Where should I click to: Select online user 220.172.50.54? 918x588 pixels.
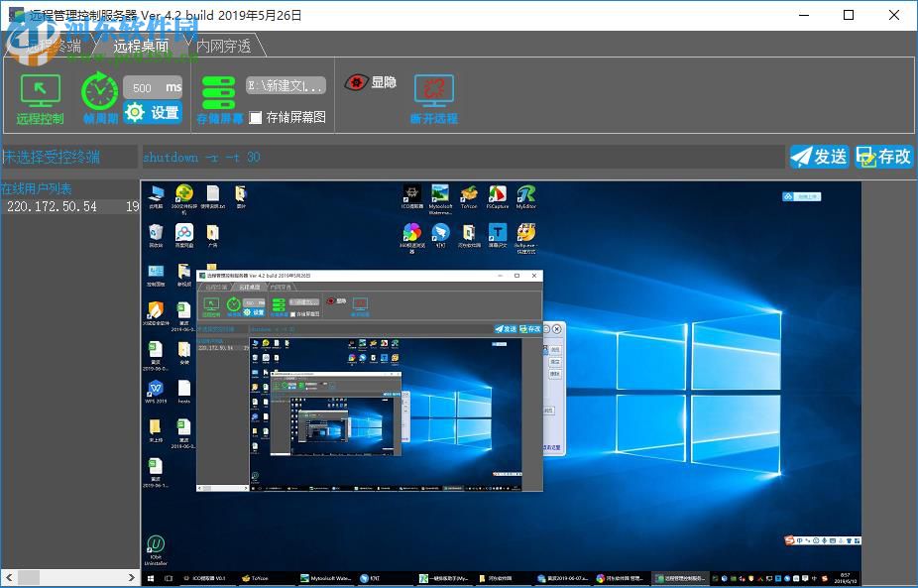[x=52, y=207]
